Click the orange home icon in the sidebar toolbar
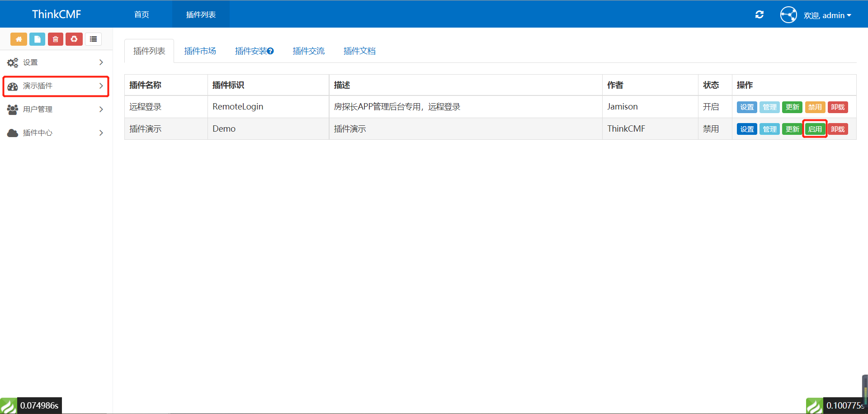The width and height of the screenshot is (868, 414). [x=19, y=39]
